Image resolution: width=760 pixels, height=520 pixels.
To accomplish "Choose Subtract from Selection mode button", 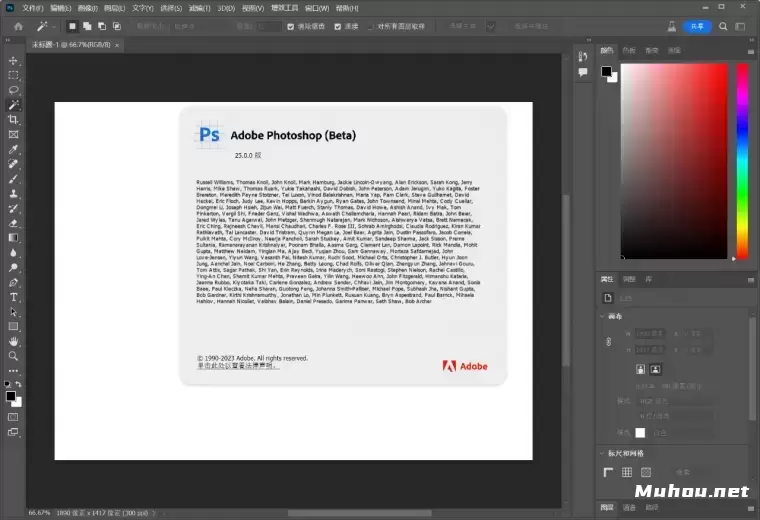I will 102,26.
